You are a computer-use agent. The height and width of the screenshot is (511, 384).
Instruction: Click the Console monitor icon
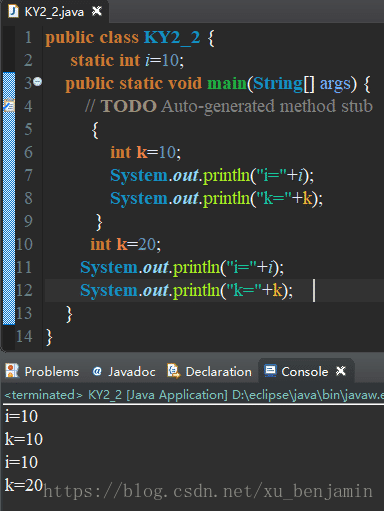point(270,371)
